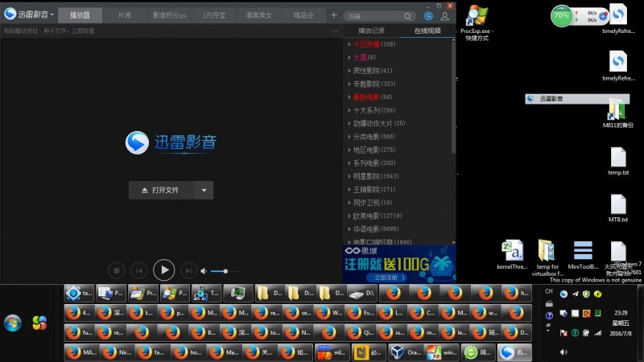Expand the 劲爆动作大片 (25) category arrow
The width and height of the screenshot is (644, 362).
(349, 123)
